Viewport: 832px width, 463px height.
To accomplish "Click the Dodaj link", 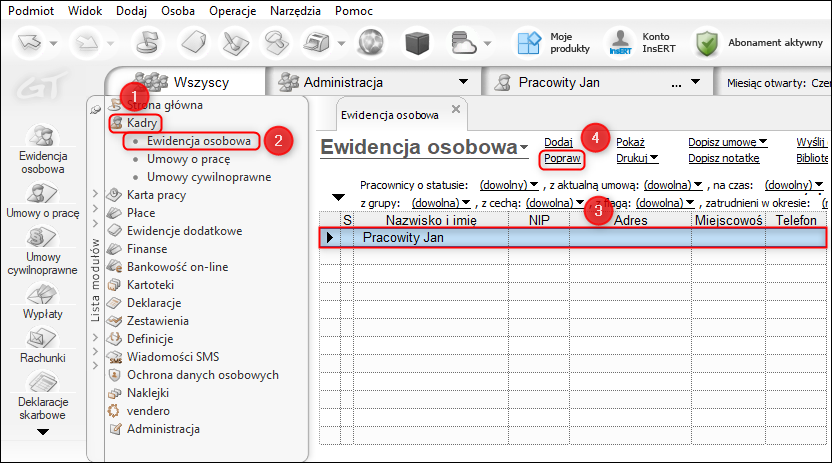I will [558, 142].
